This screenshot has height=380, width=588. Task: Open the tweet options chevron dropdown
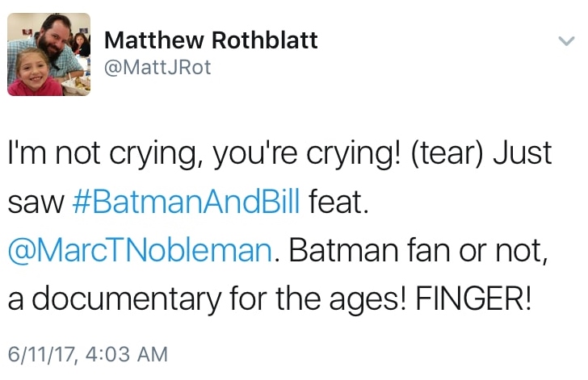pyautogui.click(x=565, y=40)
